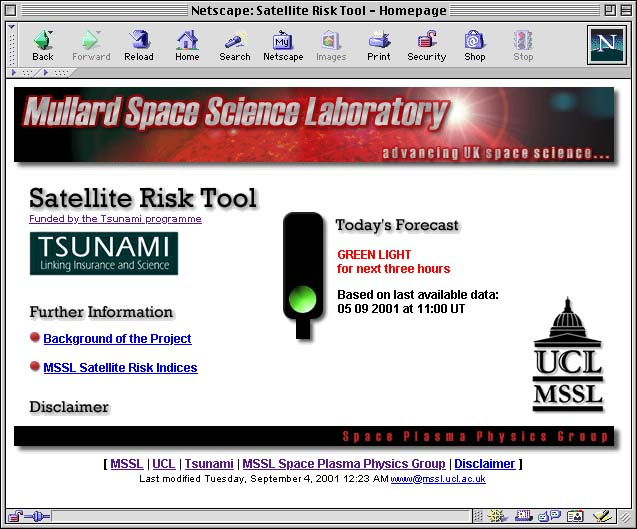
Task: Expand the first collapsed toolbar triangle
Action: click(x=14, y=73)
